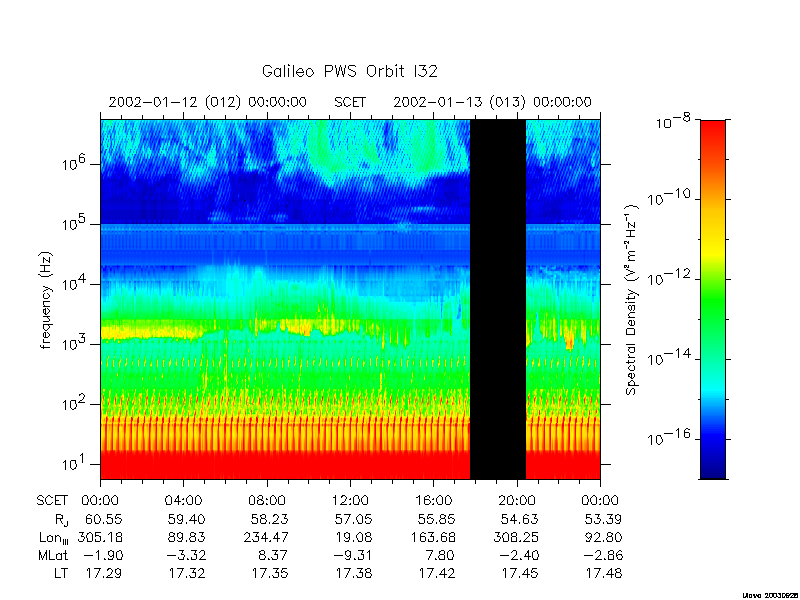800x600 pixels.
Task: Click the SCET row header below the plot
Action: pyautogui.click(x=52, y=501)
